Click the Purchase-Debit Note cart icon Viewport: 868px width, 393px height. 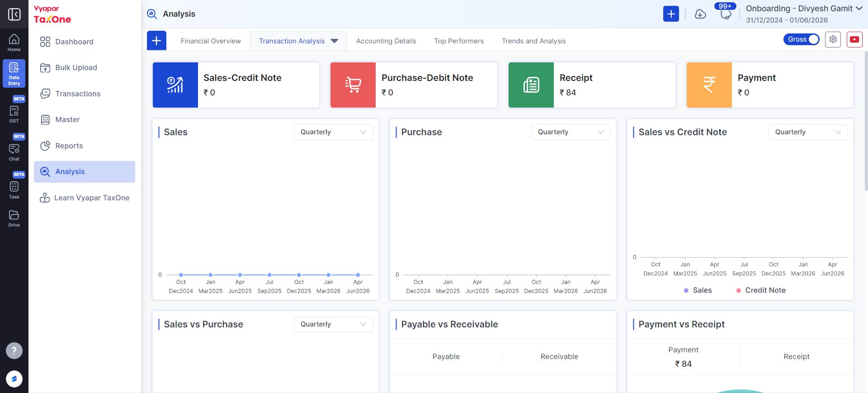tap(353, 85)
